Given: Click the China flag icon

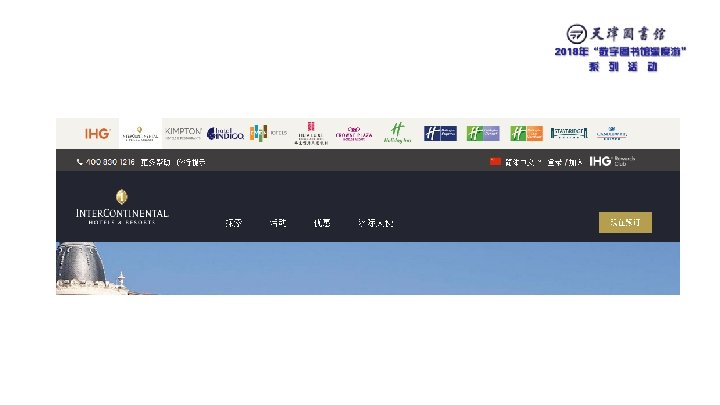Looking at the screenshot, I should [x=495, y=162].
